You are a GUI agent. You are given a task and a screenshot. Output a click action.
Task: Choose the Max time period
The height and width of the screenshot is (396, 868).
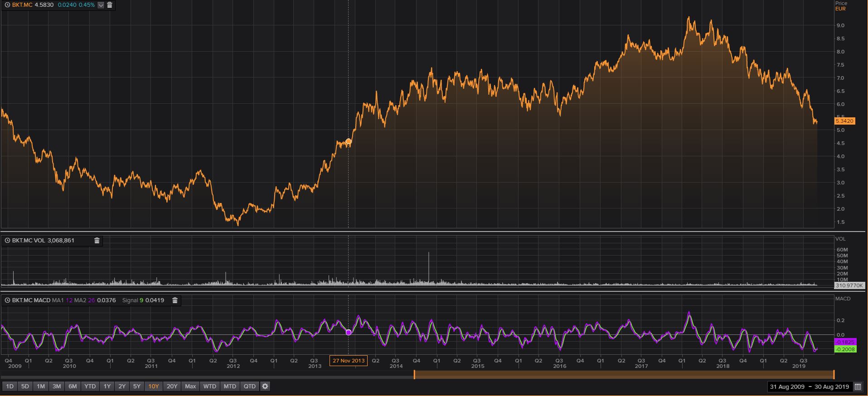click(190, 386)
